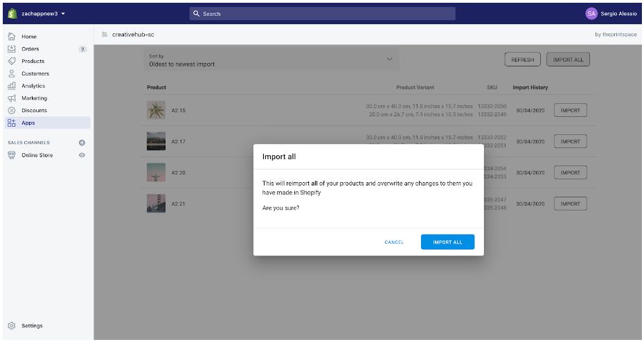644x342 pixels.
Task: Click the 'by theprintspace' link
Action: pos(616,35)
